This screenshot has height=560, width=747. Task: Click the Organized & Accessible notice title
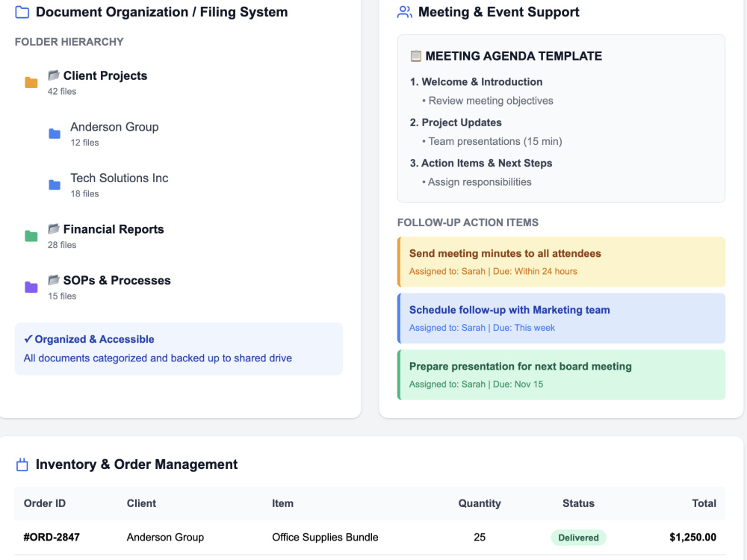89,339
